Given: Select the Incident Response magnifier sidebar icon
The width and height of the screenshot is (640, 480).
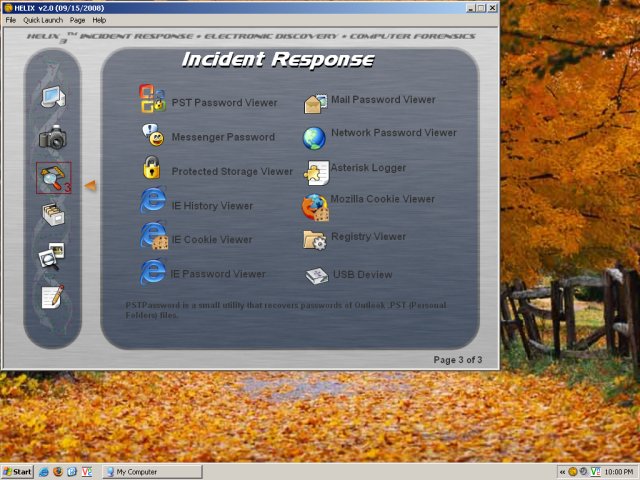Looking at the screenshot, I should [x=53, y=178].
